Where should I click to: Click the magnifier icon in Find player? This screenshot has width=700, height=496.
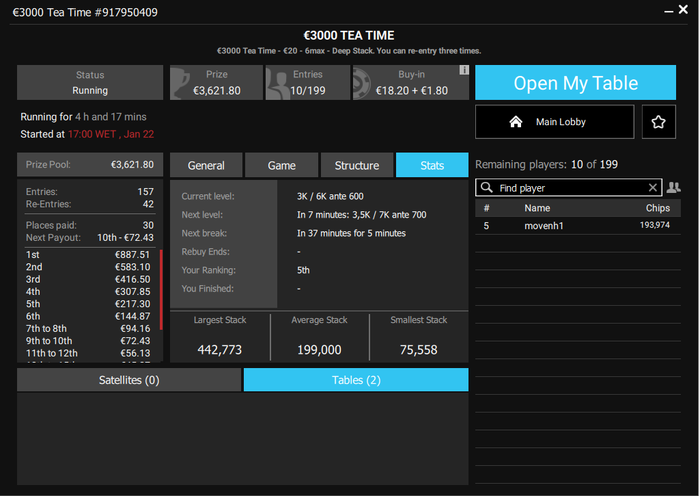pyautogui.click(x=487, y=188)
